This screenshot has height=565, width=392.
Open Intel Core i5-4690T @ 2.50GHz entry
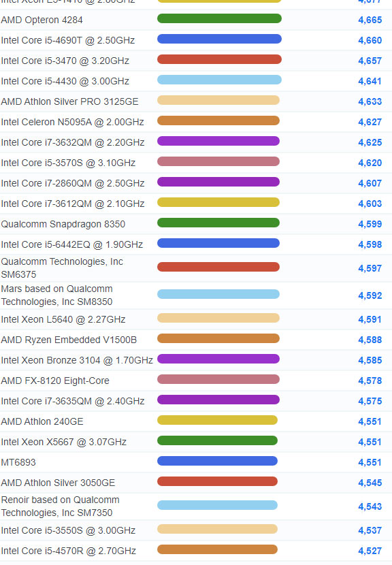coord(68,40)
